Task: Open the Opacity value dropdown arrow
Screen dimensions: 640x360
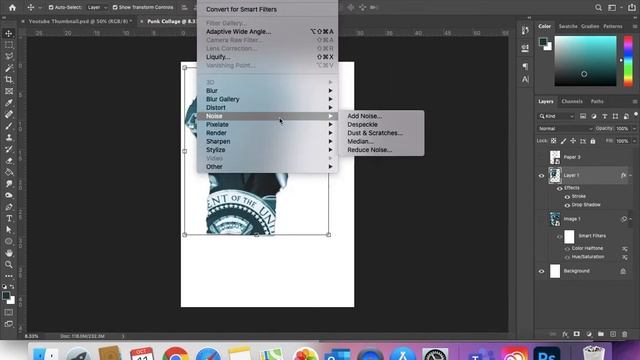Action: [x=634, y=129]
